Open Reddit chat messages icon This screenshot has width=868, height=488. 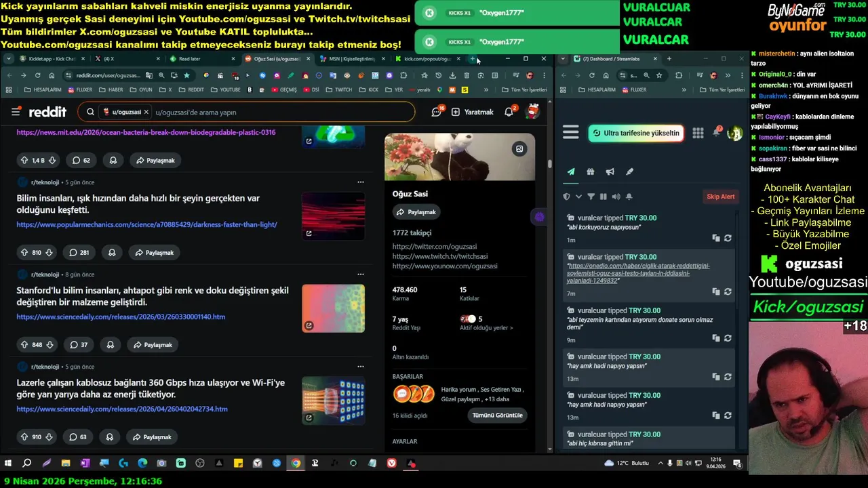437,112
